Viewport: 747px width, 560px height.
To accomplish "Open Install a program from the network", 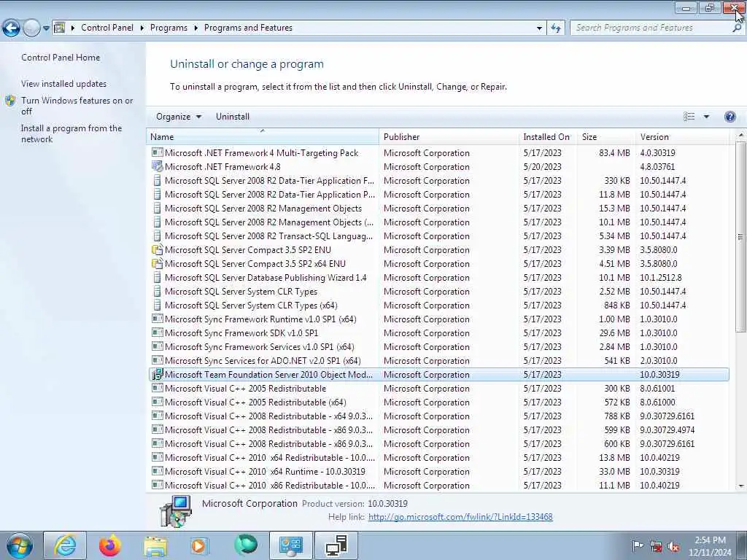I will tap(71, 134).
